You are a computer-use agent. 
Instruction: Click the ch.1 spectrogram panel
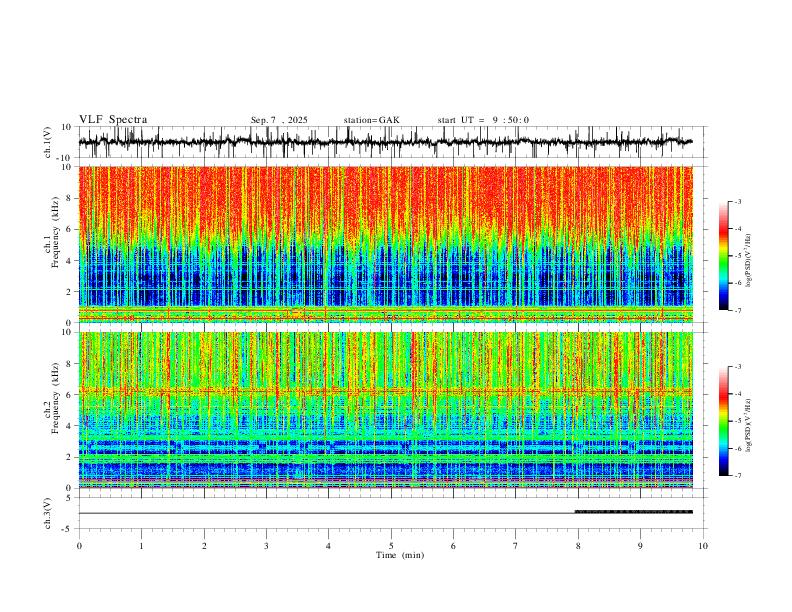(386, 244)
